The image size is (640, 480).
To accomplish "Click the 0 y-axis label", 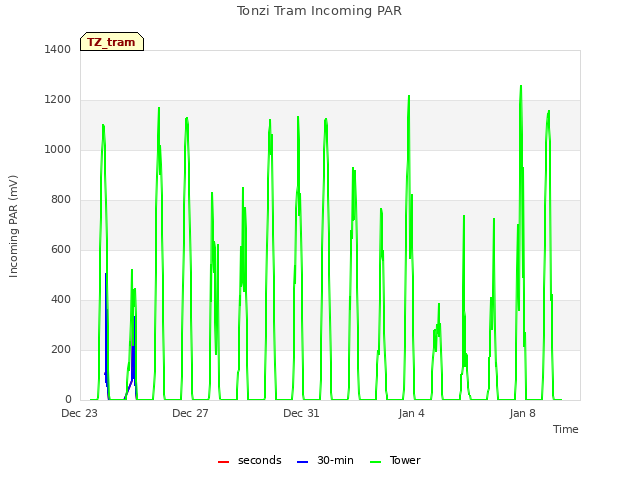I will click(68, 400).
